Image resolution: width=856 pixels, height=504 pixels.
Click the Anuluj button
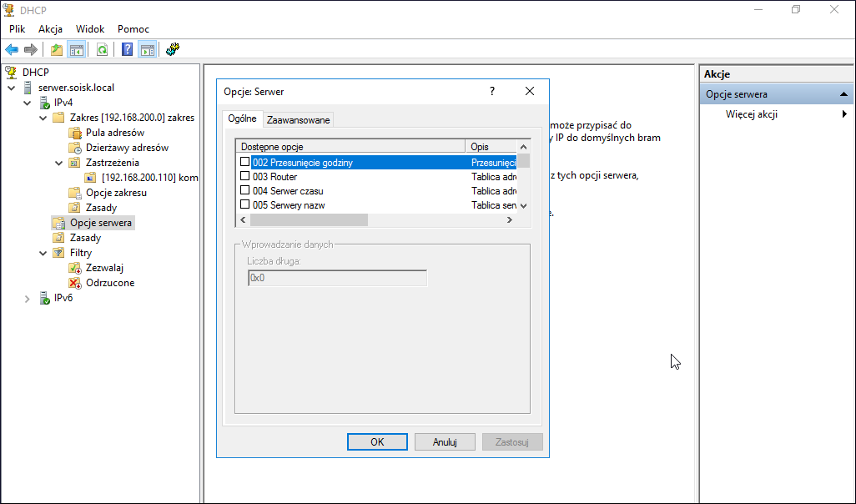click(445, 441)
